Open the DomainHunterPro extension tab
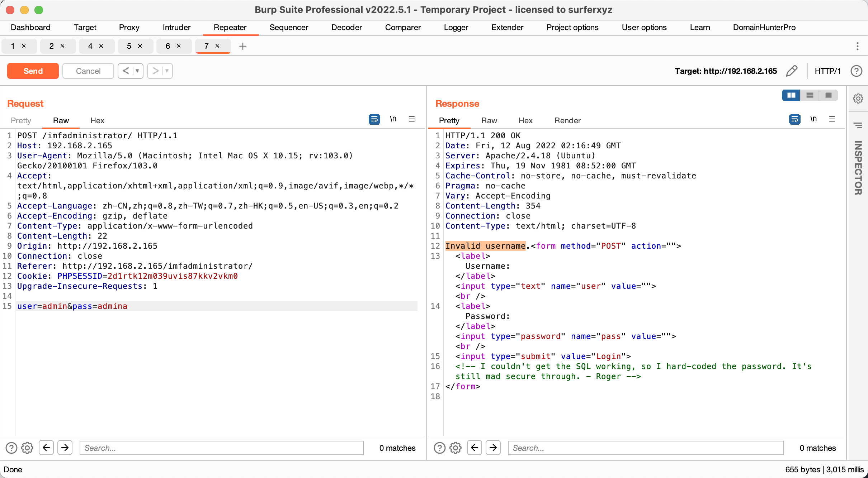Screen dimensions: 868x478 pyautogui.click(x=764, y=27)
